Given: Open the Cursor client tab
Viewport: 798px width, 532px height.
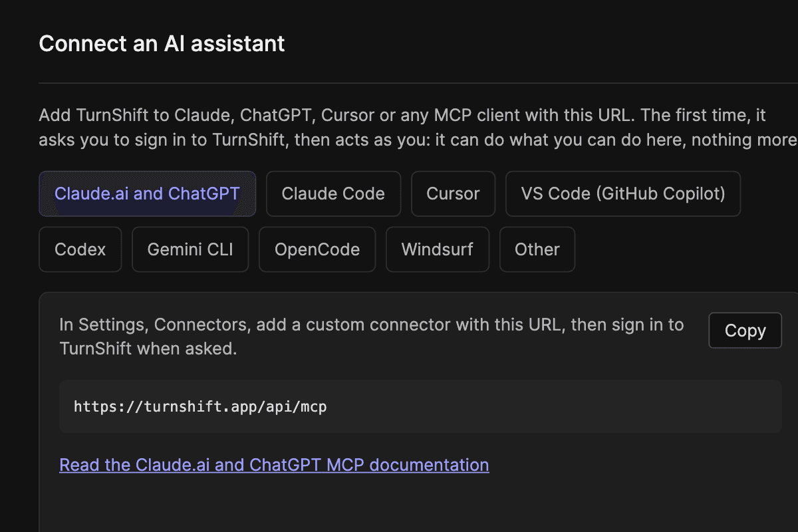Looking at the screenshot, I should point(453,194).
